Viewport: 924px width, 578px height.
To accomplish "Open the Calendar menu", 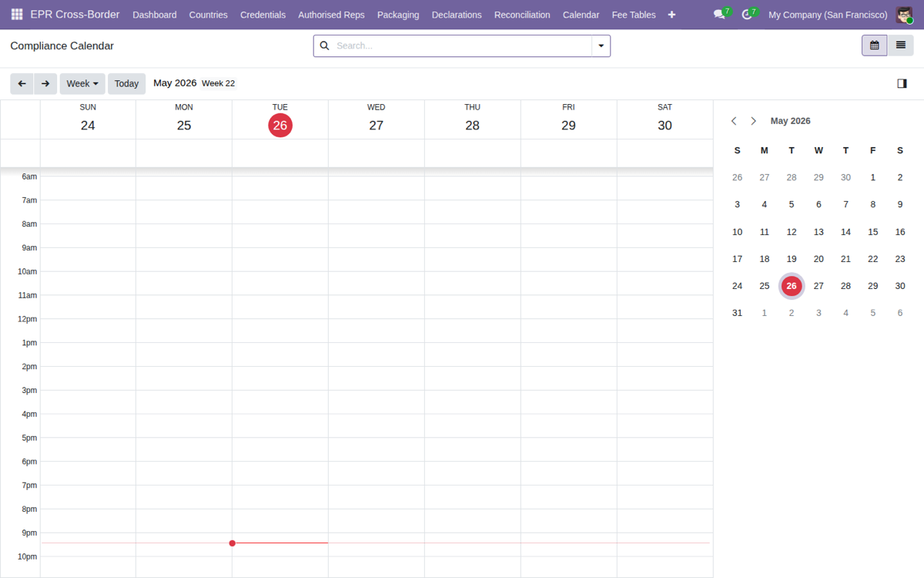I will pos(581,15).
